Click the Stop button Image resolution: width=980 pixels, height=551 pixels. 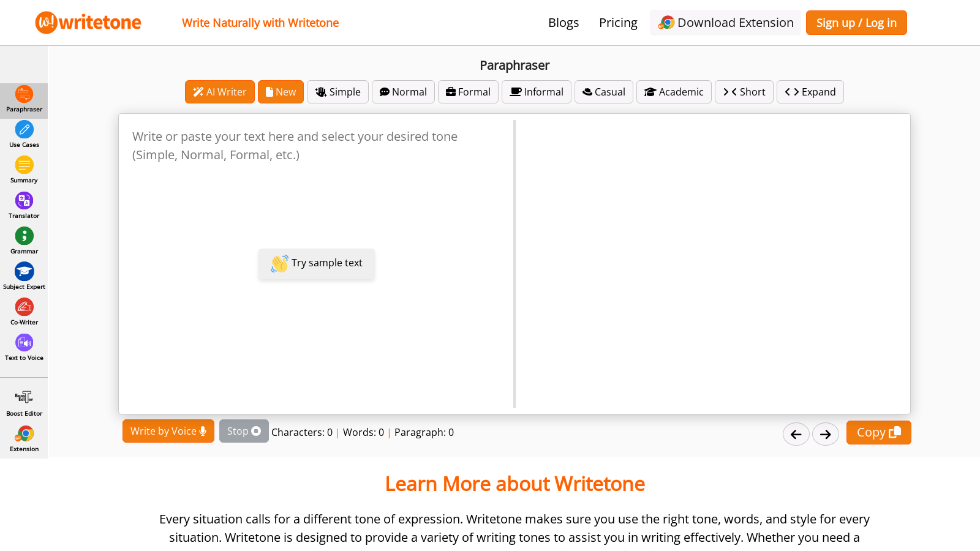coord(244,431)
